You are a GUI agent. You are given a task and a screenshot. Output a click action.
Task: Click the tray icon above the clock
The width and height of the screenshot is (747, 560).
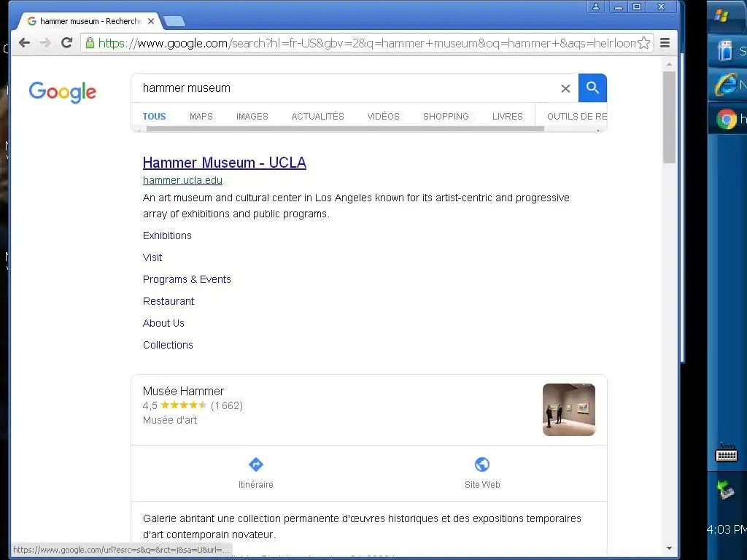point(726,489)
